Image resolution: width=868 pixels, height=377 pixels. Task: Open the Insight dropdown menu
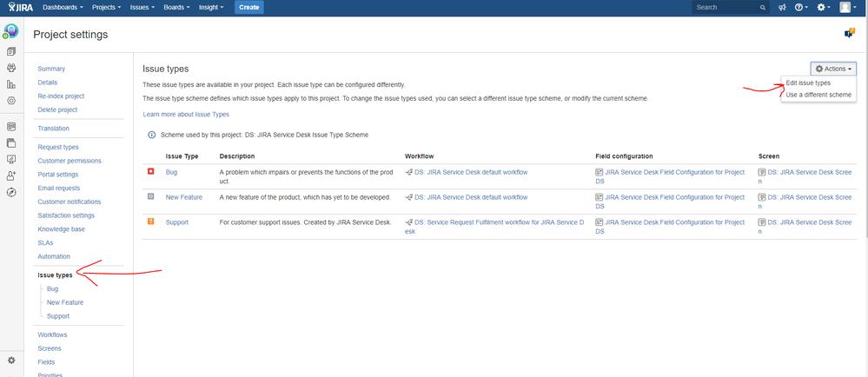click(211, 7)
